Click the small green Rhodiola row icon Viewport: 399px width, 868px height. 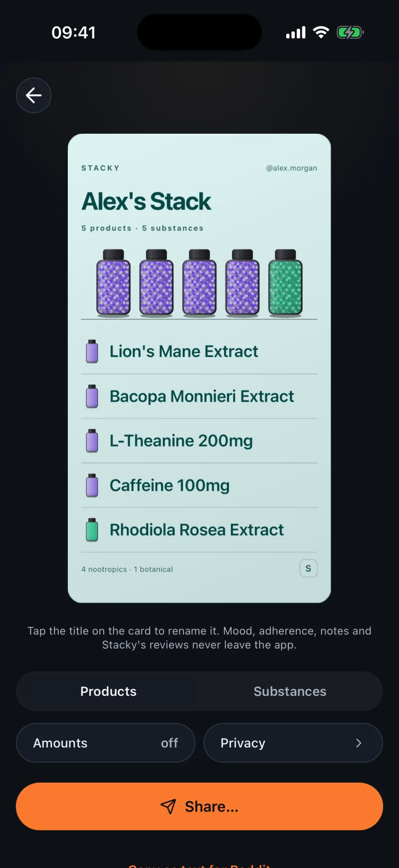(92, 530)
